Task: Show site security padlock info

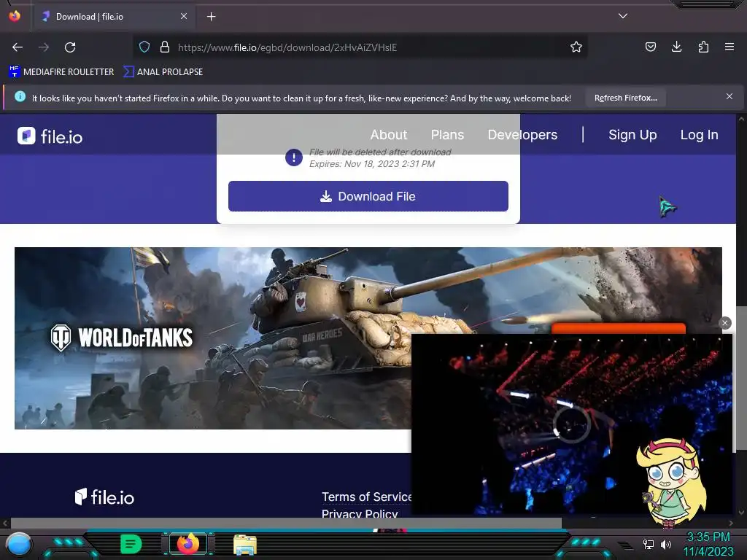Action: (165, 47)
